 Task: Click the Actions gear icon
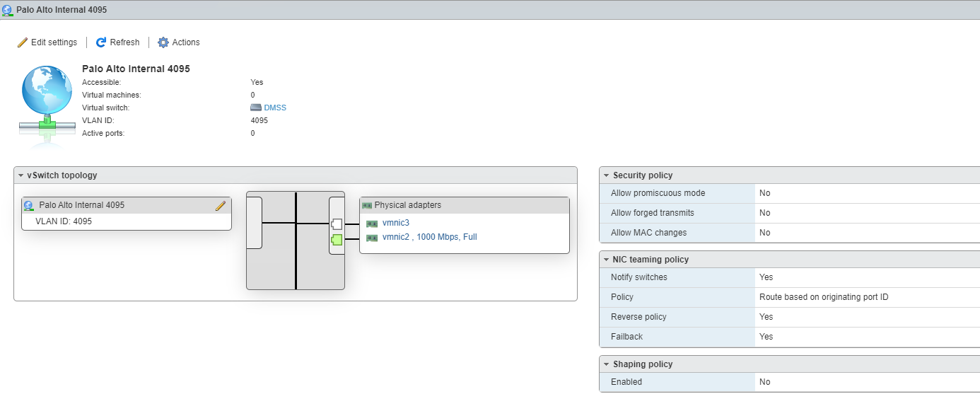(x=163, y=42)
